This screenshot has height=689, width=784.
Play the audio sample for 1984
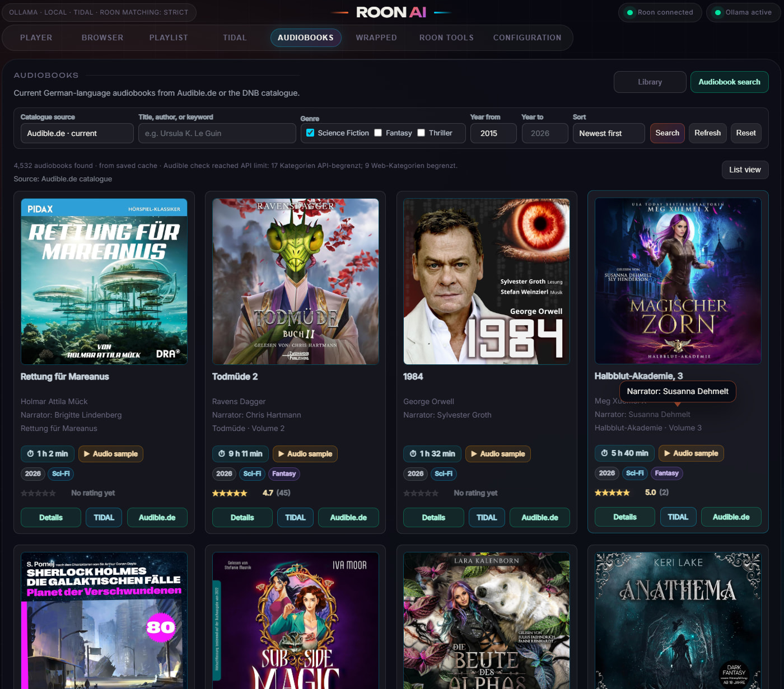[498, 454]
